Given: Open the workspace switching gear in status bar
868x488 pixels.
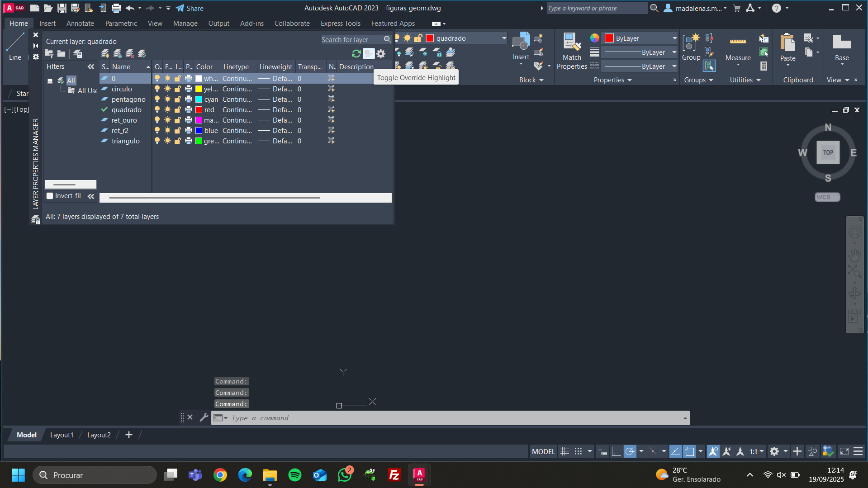Looking at the screenshot, I should [x=774, y=451].
